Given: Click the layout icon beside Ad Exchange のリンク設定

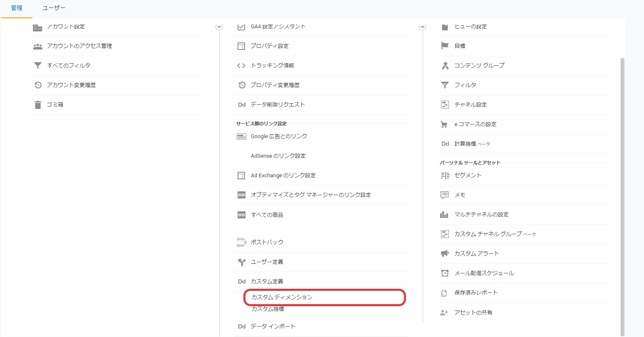Looking at the screenshot, I should tap(241, 176).
